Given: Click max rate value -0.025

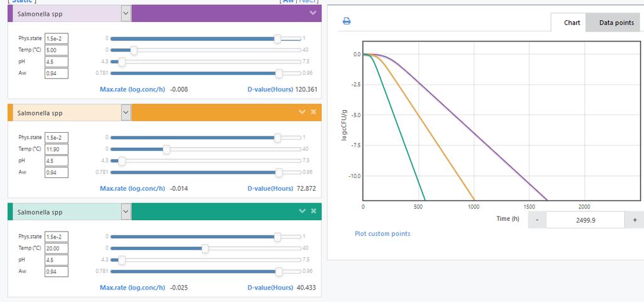Looking at the screenshot, I should click(x=179, y=288).
